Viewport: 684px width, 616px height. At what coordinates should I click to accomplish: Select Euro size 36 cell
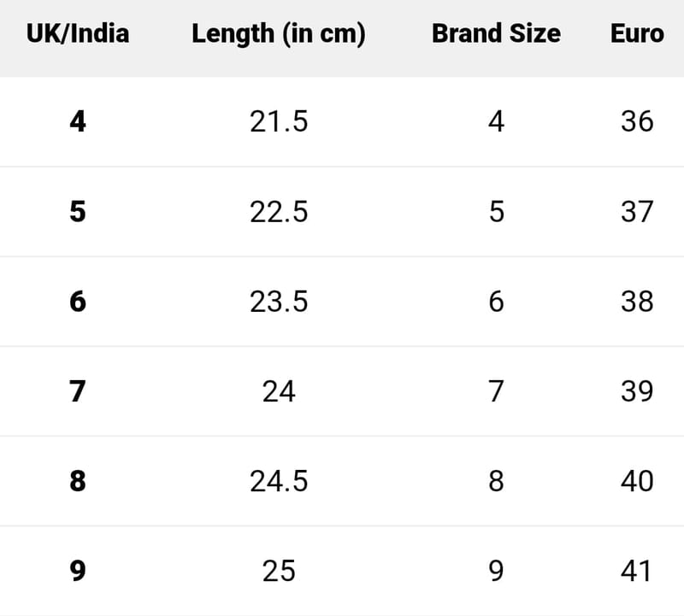point(637,122)
